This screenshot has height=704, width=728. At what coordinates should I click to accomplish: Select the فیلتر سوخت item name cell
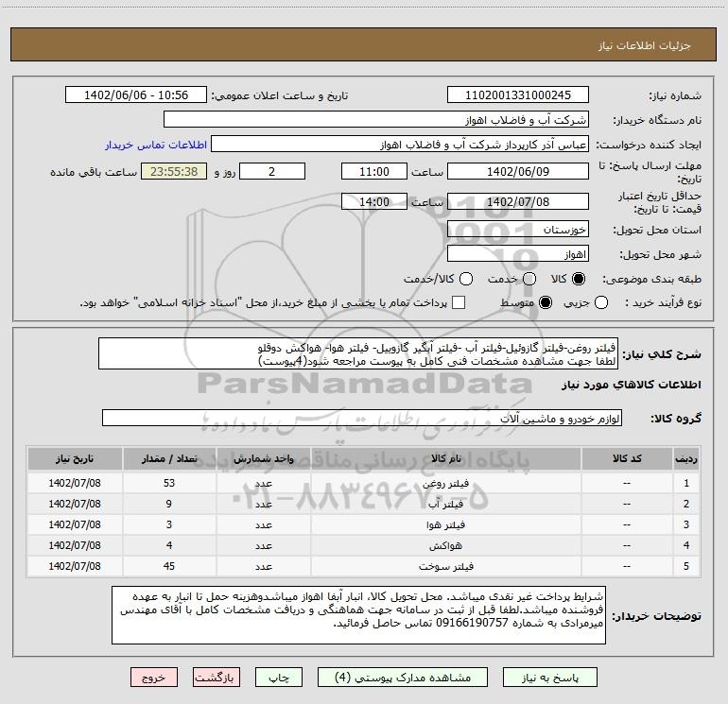445,566
